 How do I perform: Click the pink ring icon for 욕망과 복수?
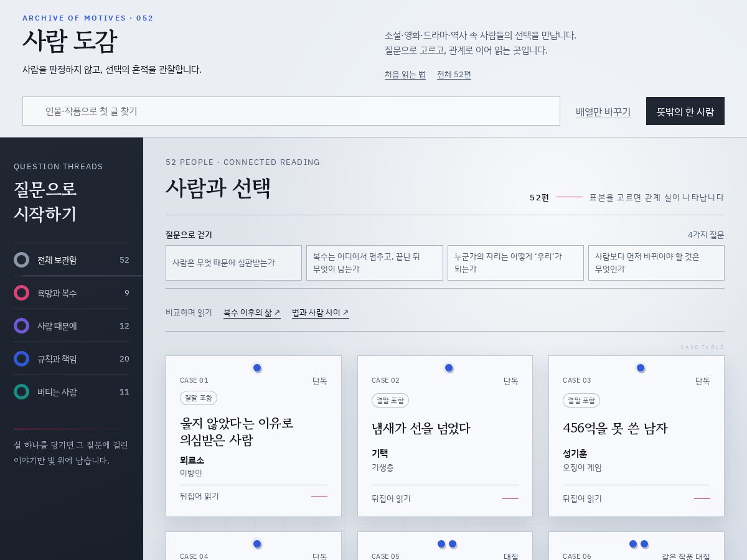pos(22,293)
